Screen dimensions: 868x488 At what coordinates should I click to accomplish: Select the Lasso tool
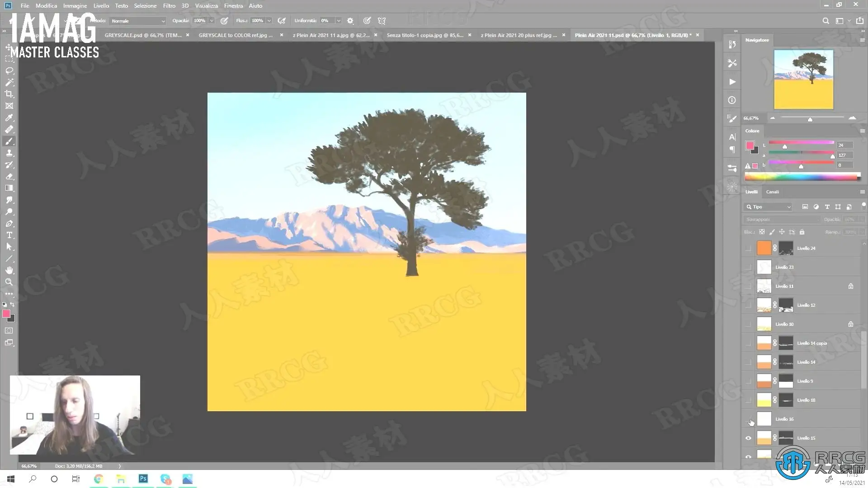tap(9, 71)
